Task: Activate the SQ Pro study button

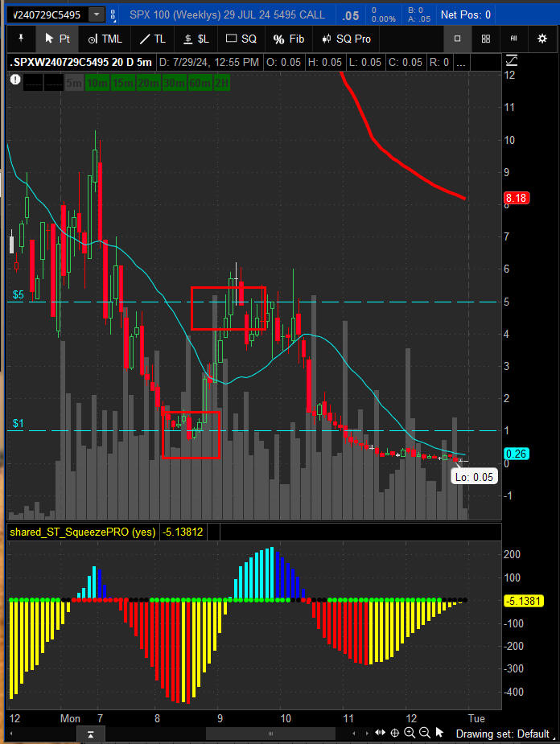Action: 346,39
